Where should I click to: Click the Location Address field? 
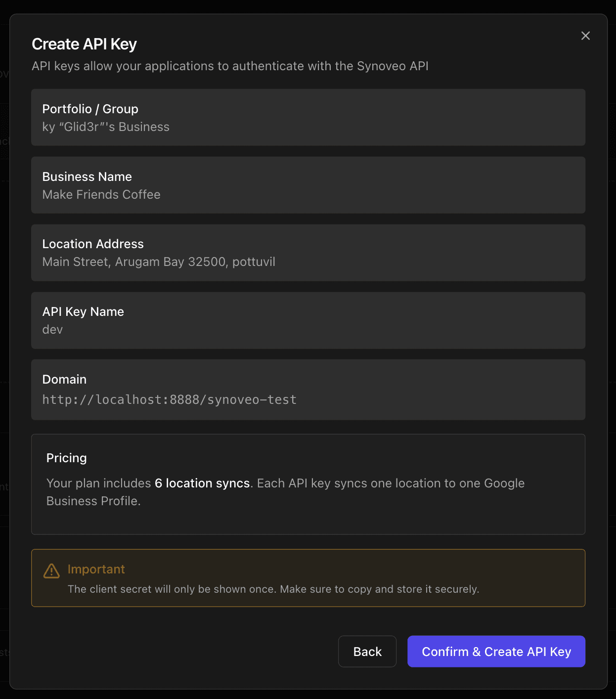(308, 253)
